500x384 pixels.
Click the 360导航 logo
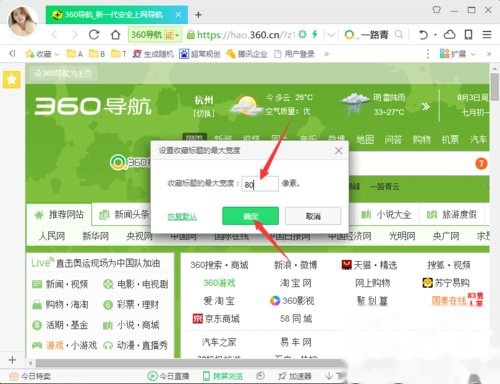pos(93,106)
